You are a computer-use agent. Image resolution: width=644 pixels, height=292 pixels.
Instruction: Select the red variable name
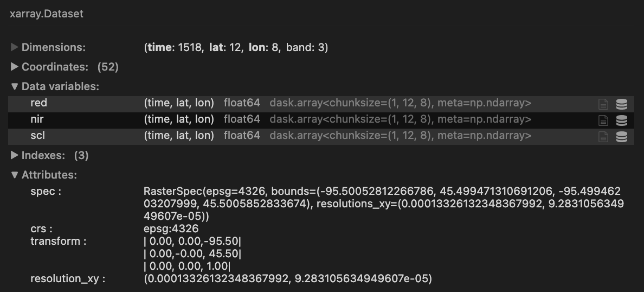(x=39, y=103)
